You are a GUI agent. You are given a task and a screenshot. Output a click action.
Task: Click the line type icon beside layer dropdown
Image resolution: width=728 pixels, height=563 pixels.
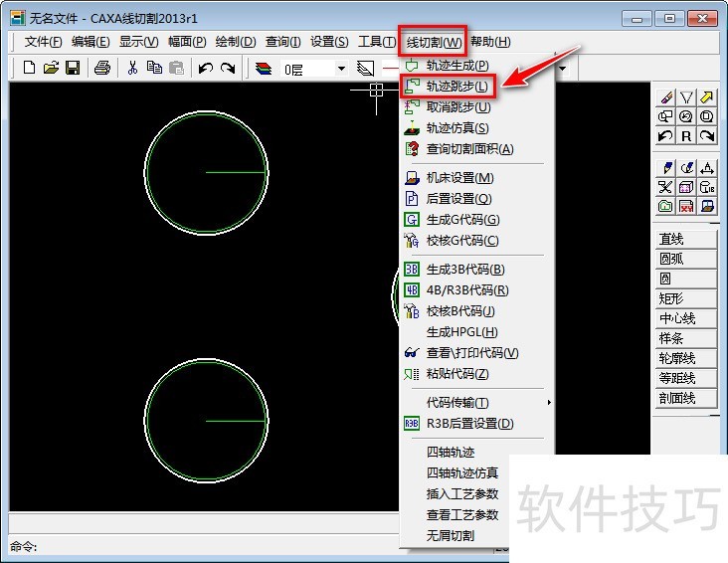click(365, 69)
